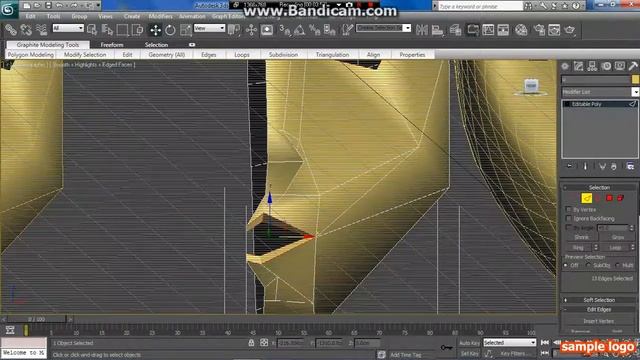Viewport: 640px width, 360px height.
Task: Click the Bind to Space Warp tool
Action: pos(41,30)
